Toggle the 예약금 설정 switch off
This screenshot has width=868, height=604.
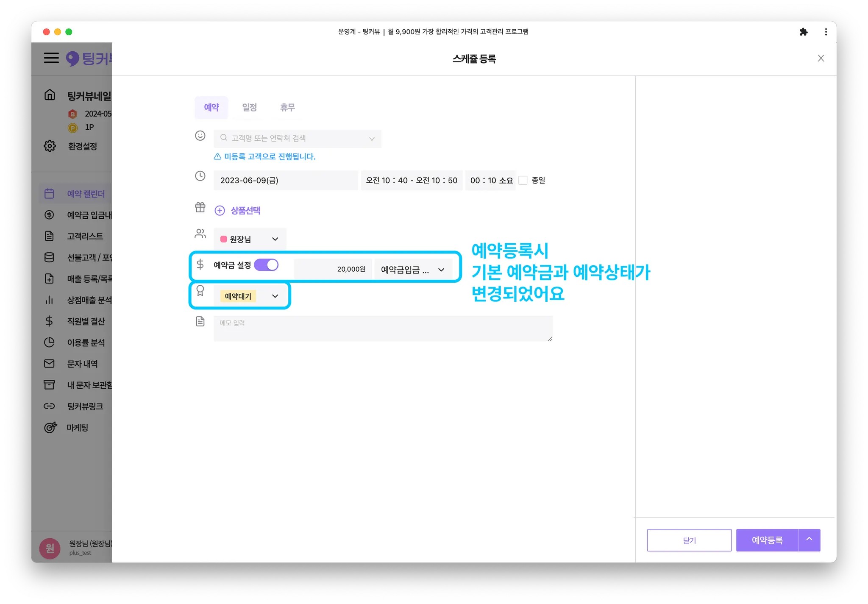click(266, 265)
